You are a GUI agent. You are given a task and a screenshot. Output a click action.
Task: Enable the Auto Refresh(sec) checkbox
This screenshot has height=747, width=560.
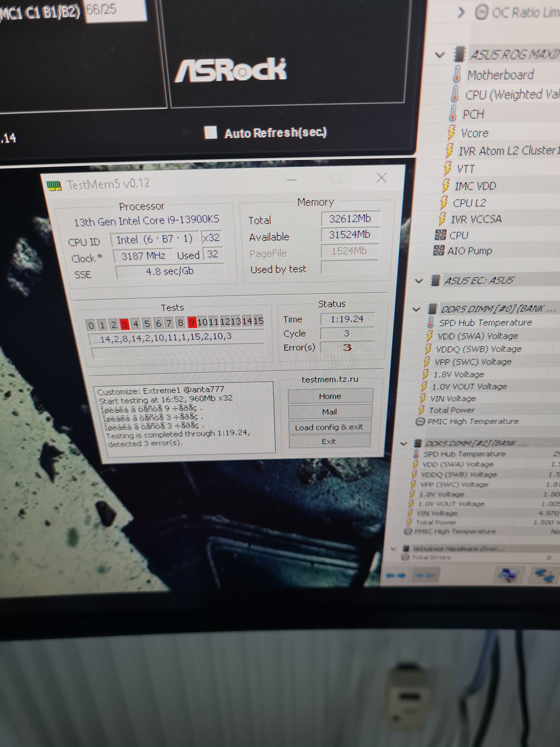pyautogui.click(x=211, y=132)
